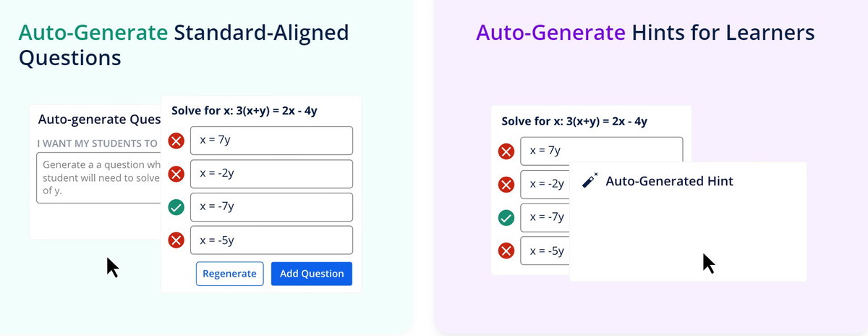
Task: Click the Auto-Generated Hint title text
Action: tap(669, 181)
